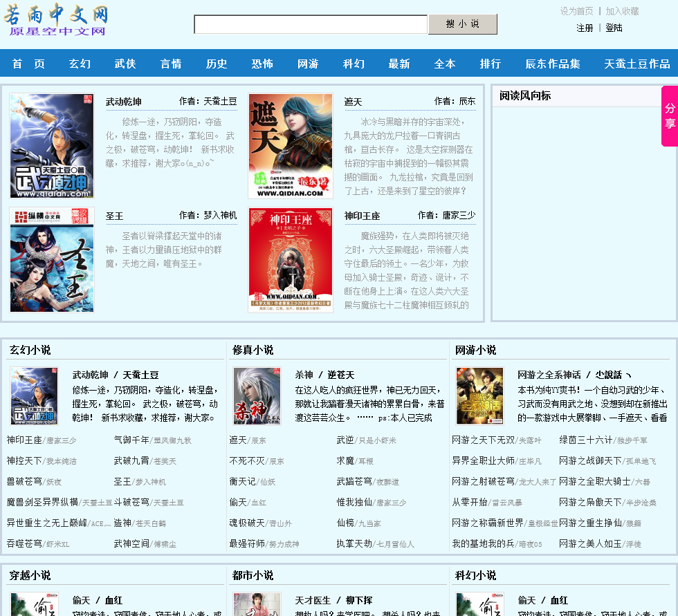
Task: Open the 言情 navigation category
Action: [x=172, y=64]
